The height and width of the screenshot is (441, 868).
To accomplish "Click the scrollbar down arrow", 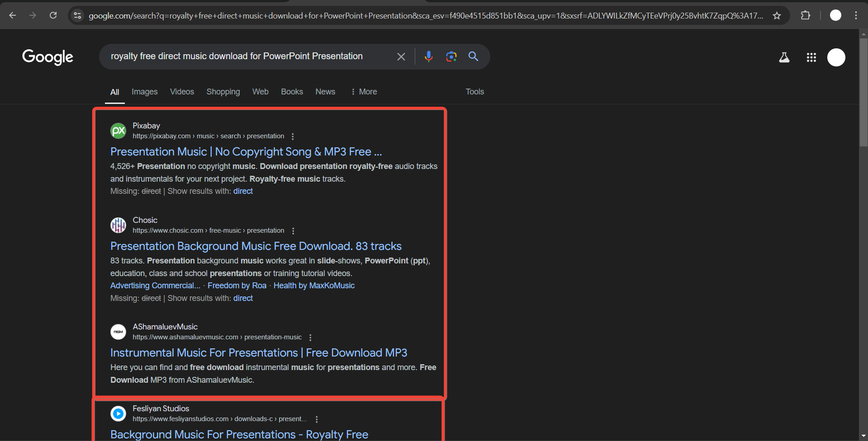I will tap(863, 436).
